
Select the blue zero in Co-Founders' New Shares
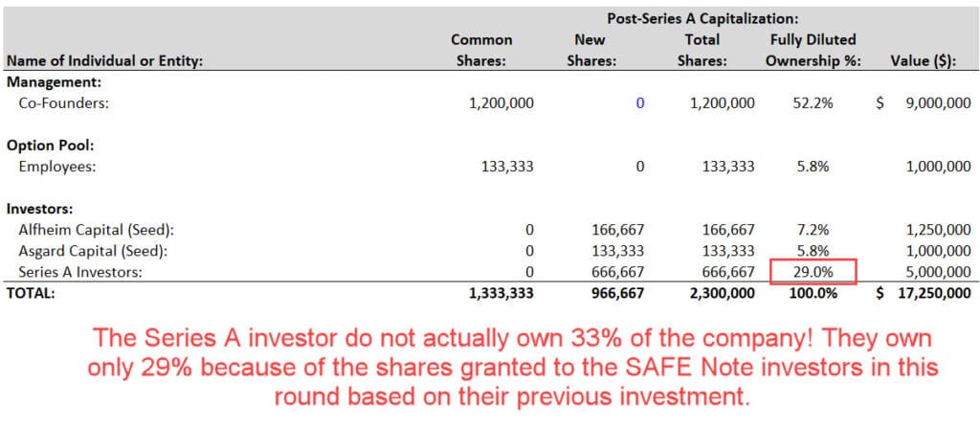[640, 103]
